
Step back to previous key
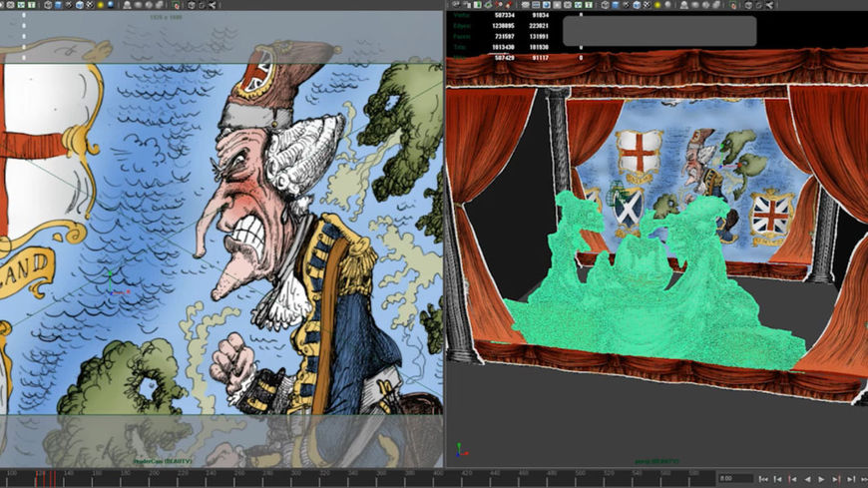[793, 479]
